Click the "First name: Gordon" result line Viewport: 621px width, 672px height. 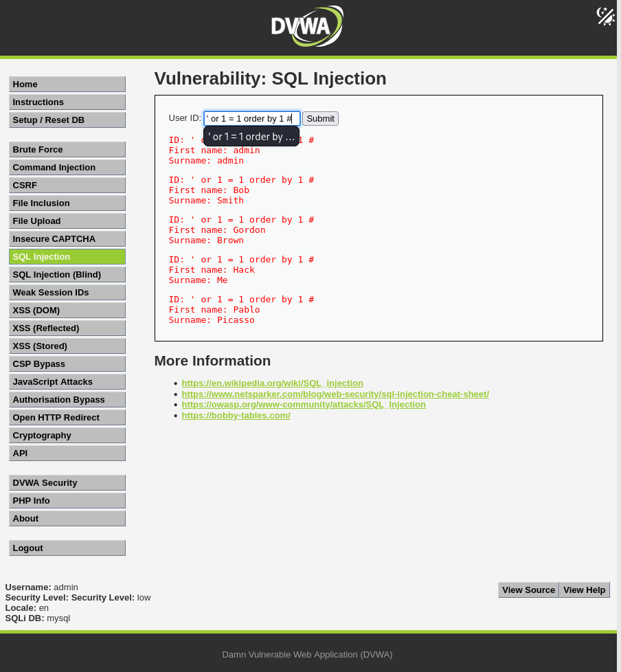click(x=217, y=230)
